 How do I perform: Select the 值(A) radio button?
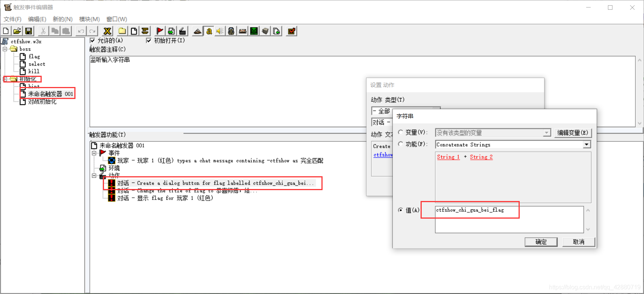tap(401, 210)
